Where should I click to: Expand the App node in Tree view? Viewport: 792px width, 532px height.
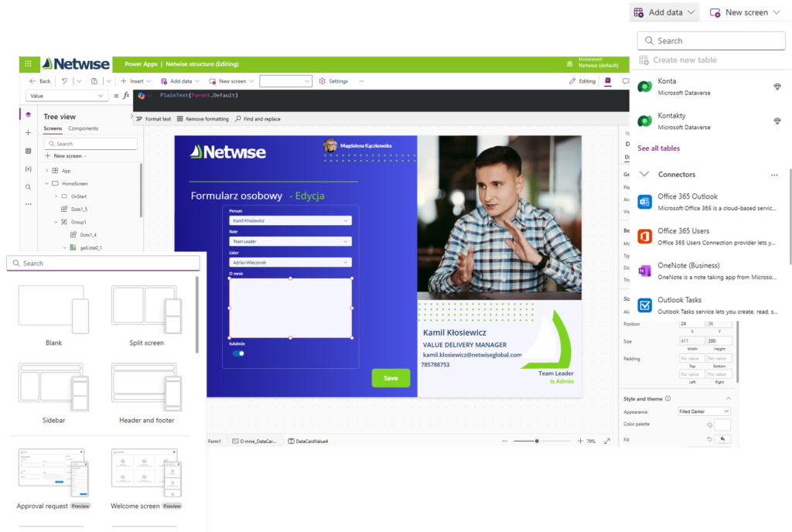[47, 171]
